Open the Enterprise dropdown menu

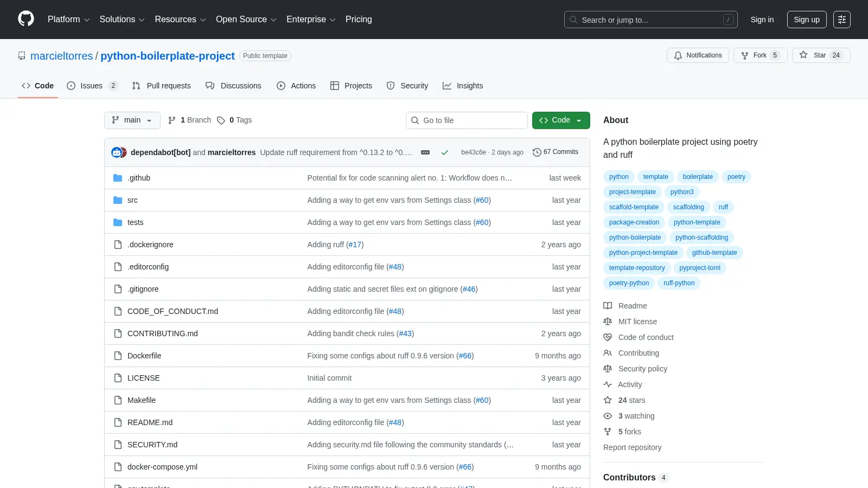[x=311, y=19]
